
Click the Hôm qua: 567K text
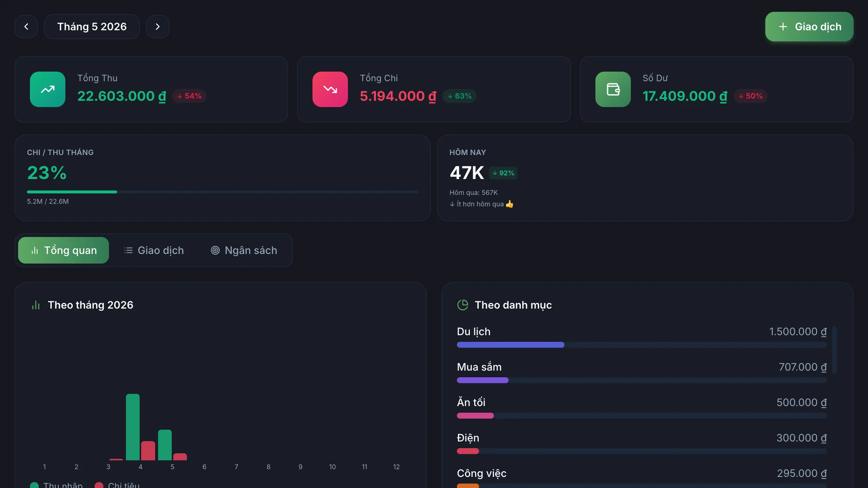point(474,193)
